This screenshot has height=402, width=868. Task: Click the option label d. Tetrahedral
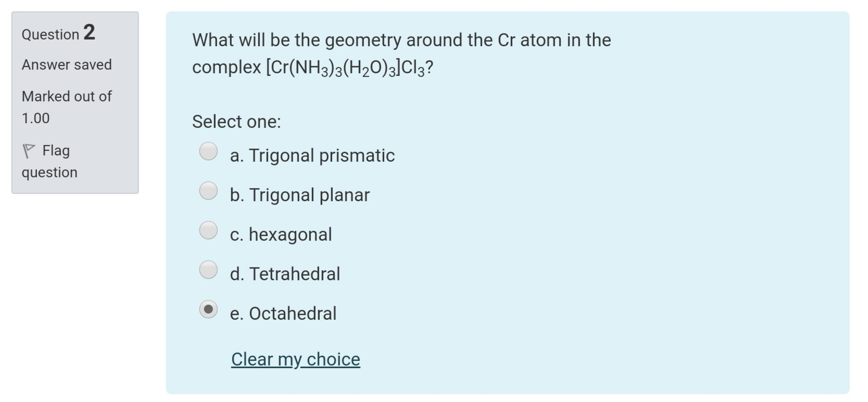click(285, 274)
